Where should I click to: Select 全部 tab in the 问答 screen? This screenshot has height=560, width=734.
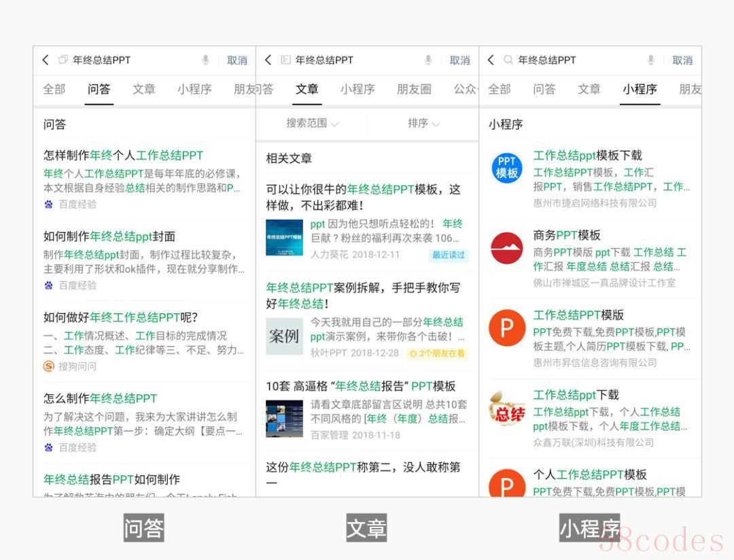(x=54, y=89)
